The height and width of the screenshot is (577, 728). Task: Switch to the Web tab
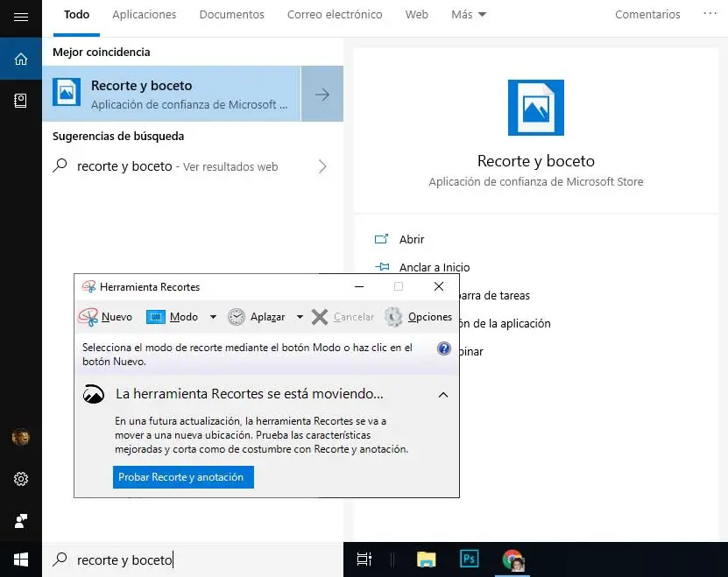pos(416,14)
